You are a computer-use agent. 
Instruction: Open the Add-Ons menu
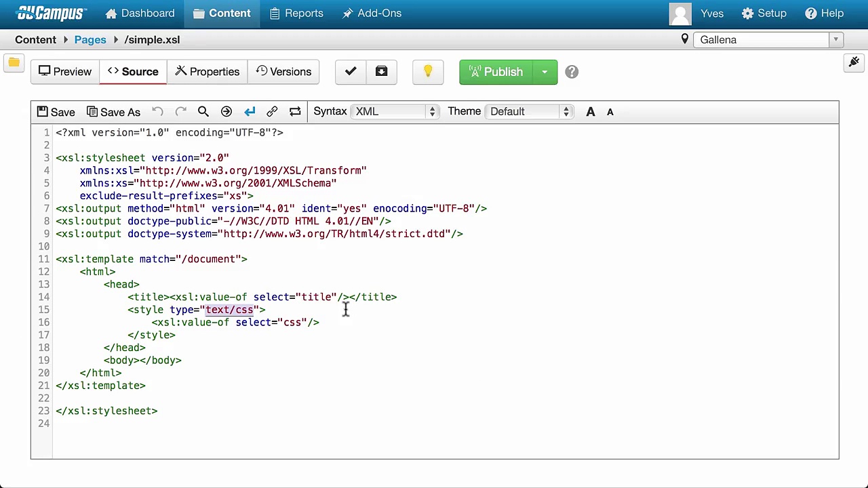[x=372, y=14]
